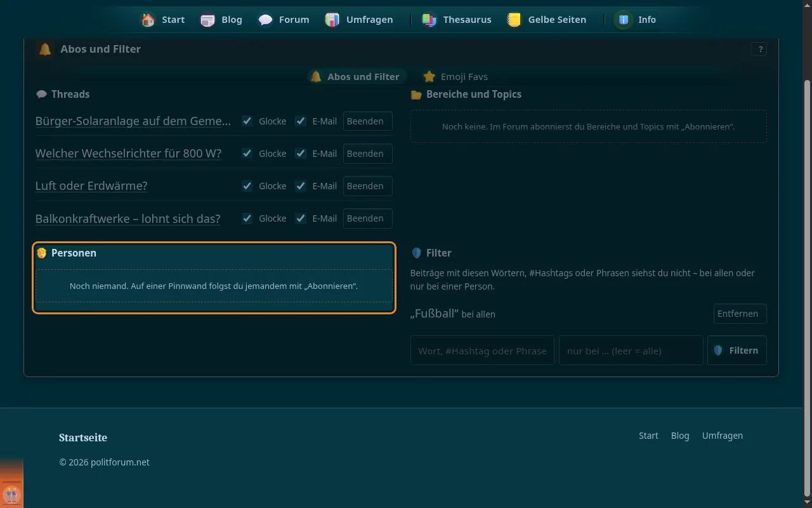Toggle E-Mail for the Balkonkraftwerke thread
Image resolution: width=812 pixels, height=508 pixels.
click(x=301, y=218)
